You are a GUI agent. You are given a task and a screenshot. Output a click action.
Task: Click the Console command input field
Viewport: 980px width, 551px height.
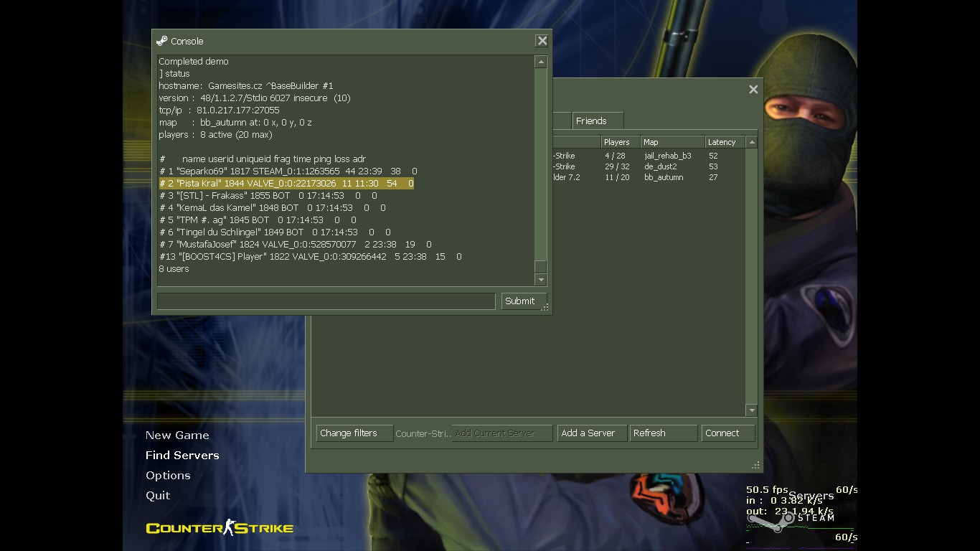[326, 301]
